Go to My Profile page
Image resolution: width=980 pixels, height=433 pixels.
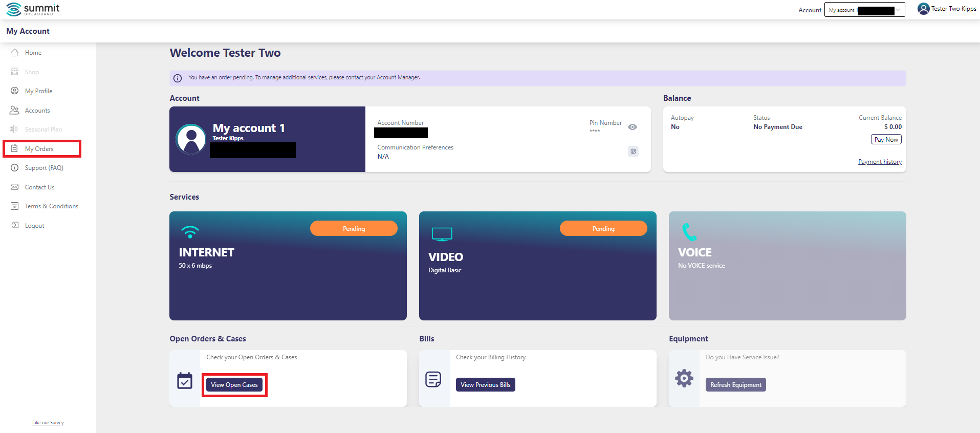coord(38,91)
